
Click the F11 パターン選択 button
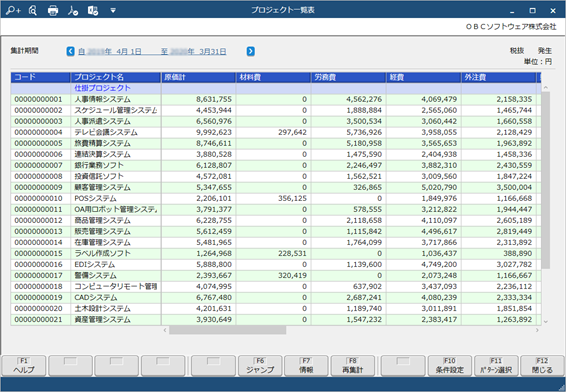496,366
